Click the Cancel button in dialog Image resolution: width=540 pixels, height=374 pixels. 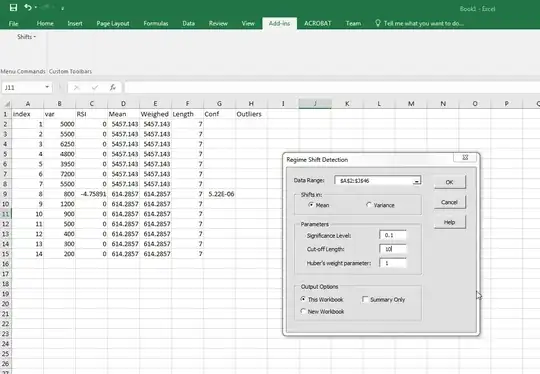coord(449,202)
